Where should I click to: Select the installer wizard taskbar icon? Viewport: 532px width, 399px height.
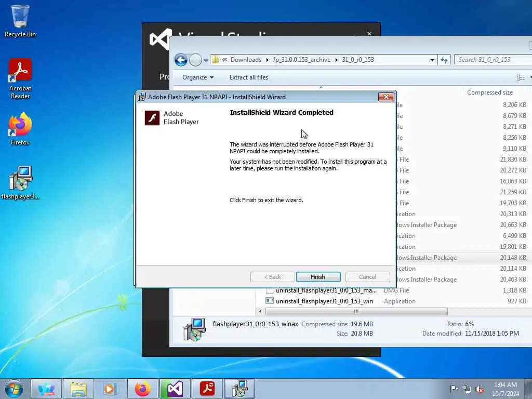239,389
